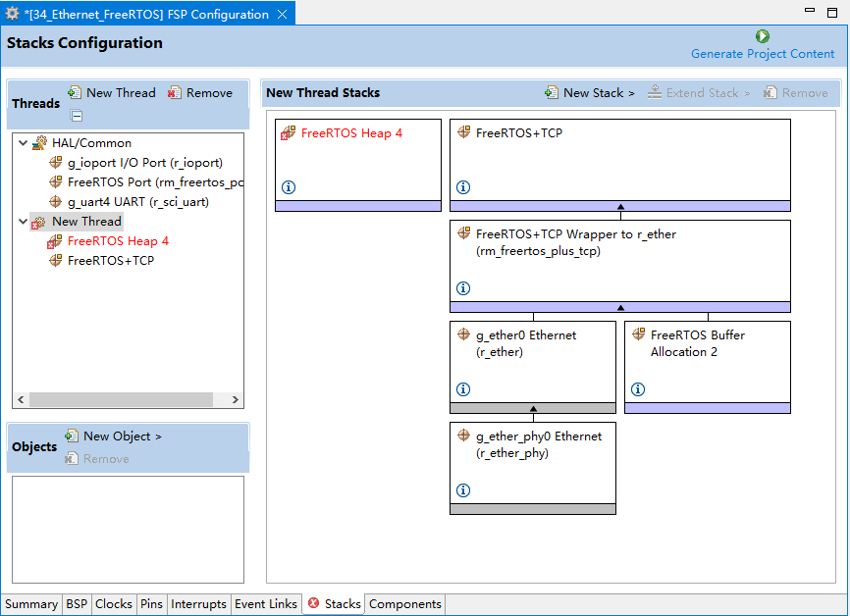Go to the Interrupts tab
This screenshot has height=616, width=850.
pyautogui.click(x=198, y=604)
